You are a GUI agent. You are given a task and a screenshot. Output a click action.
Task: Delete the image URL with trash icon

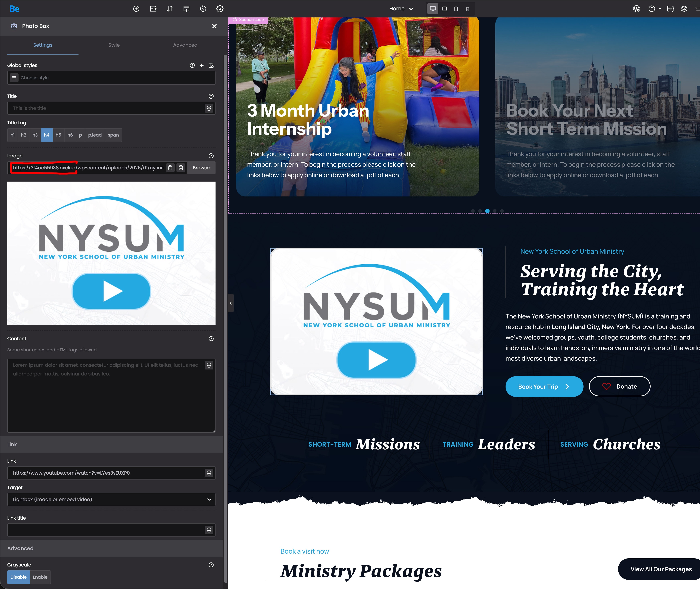tap(170, 168)
